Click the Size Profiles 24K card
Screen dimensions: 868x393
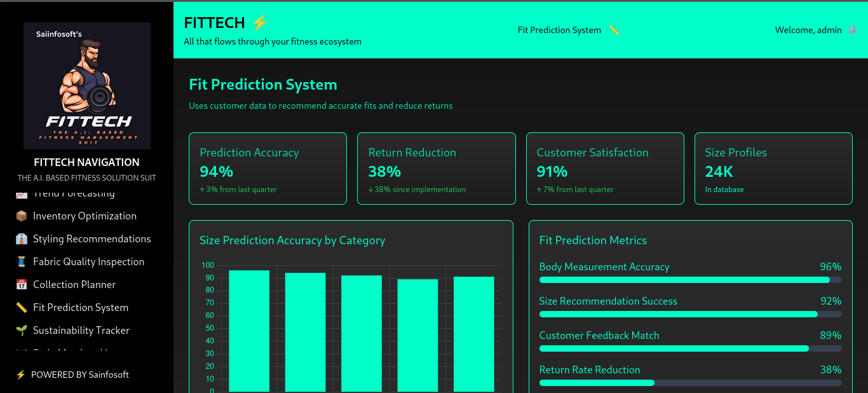click(773, 169)
